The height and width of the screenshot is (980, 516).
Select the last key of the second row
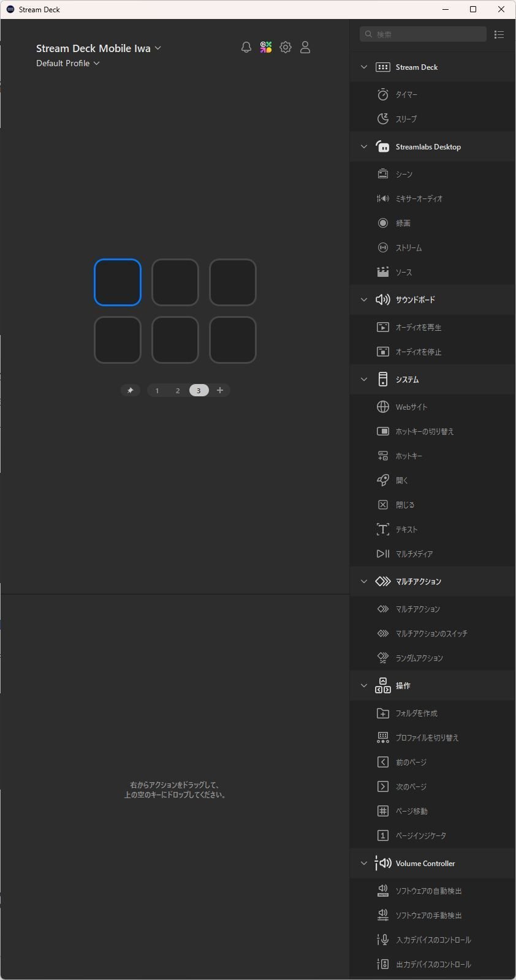[x=233, y=340]
